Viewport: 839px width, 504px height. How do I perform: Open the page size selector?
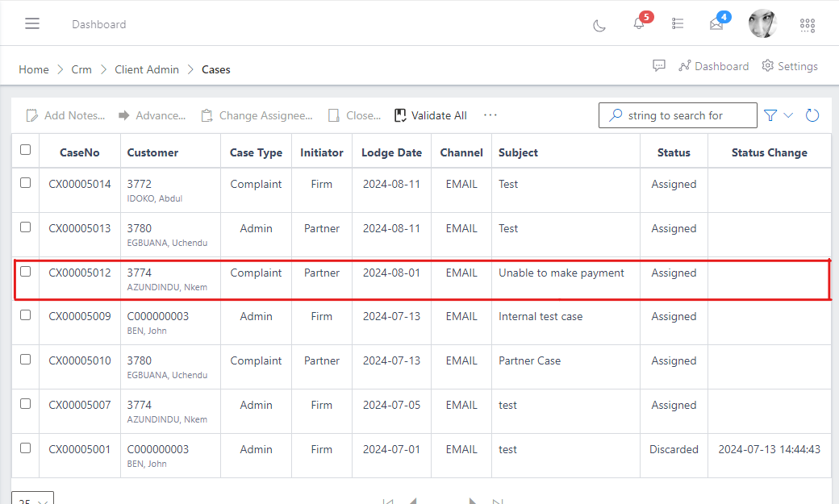pyautogui.click(x=32, y=499)
